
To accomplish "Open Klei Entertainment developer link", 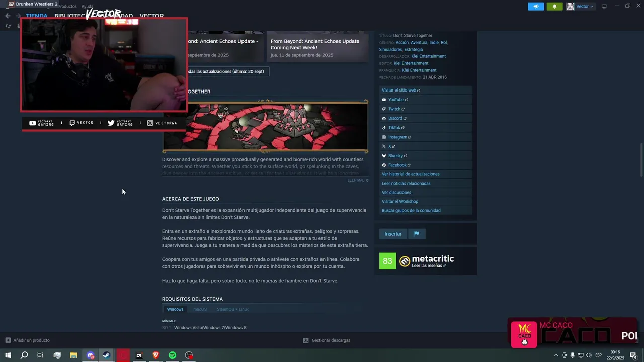I will [428, 56].
